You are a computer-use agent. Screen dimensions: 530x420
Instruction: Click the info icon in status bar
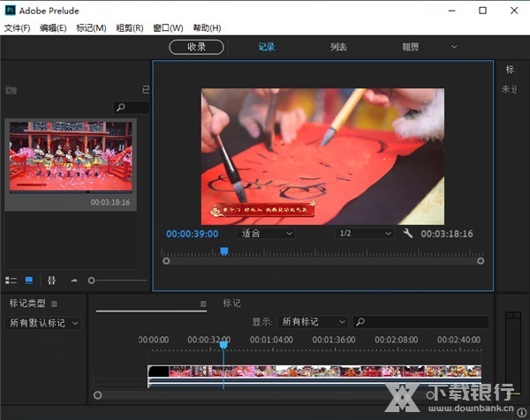point(522,412)
